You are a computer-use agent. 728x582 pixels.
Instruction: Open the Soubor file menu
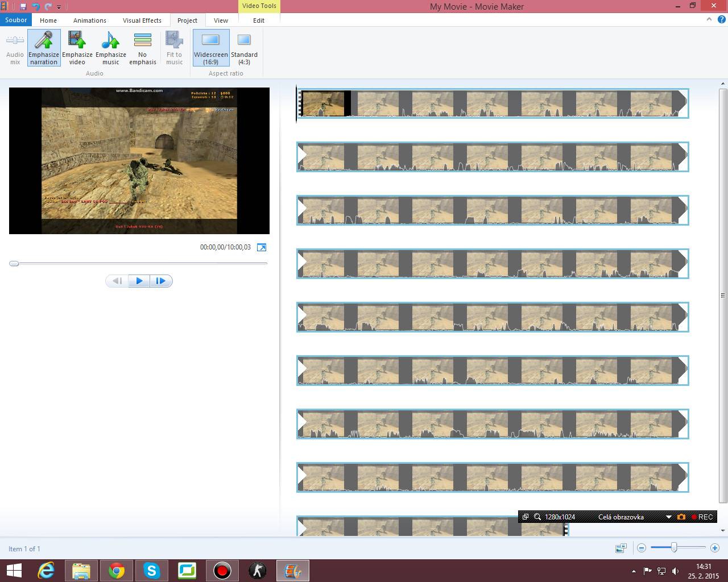pos(16,20)
